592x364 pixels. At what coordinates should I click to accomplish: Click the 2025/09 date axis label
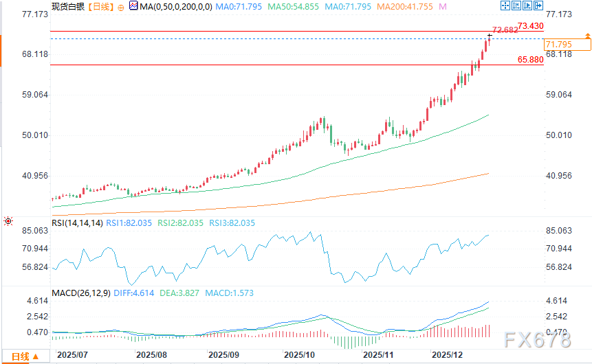pyautogui.click(x=223, y=355)
